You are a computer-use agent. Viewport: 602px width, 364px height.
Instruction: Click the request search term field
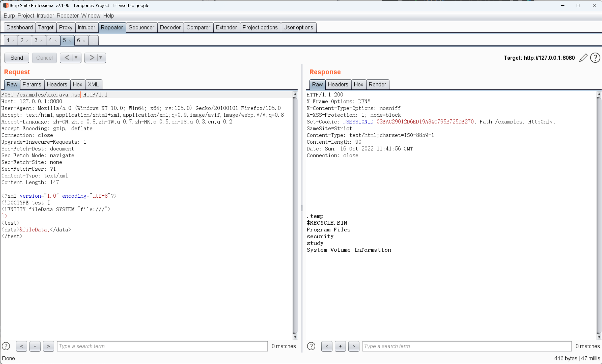pyautogui.click(x=162, y=346)
